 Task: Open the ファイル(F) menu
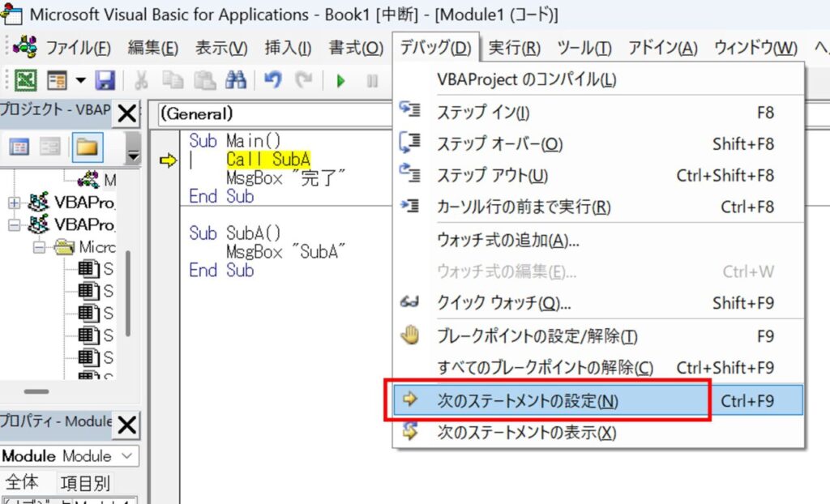(79, 48)
